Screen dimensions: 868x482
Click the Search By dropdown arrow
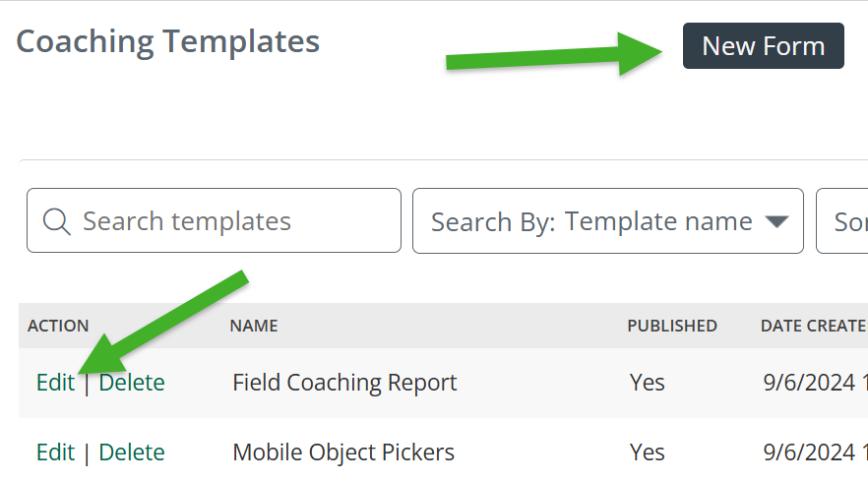(776, 222)
